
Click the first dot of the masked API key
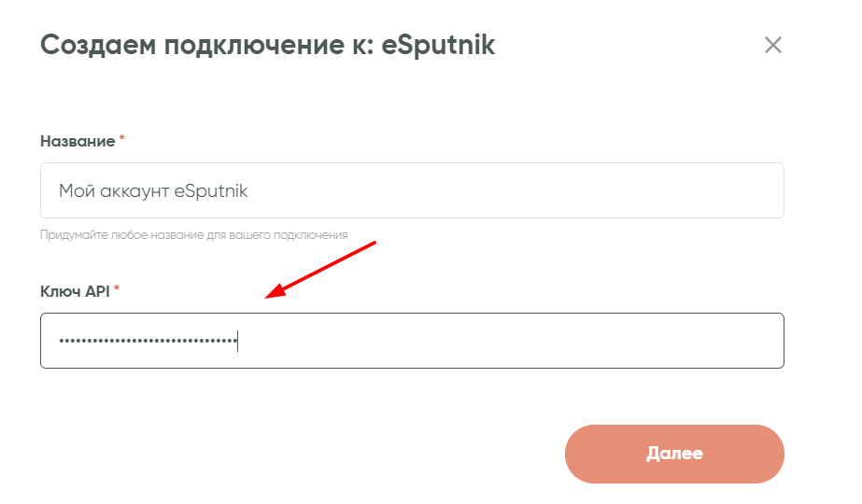[61, 342]
